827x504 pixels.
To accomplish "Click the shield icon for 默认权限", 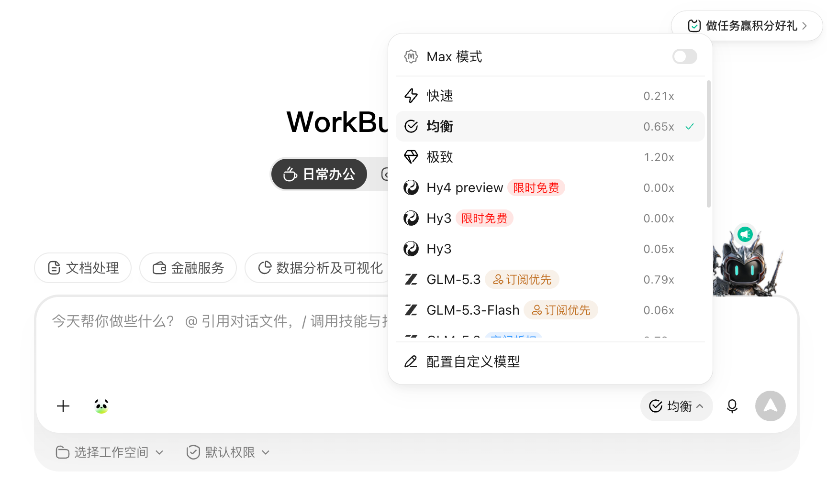I will click(x=193, y=452).
